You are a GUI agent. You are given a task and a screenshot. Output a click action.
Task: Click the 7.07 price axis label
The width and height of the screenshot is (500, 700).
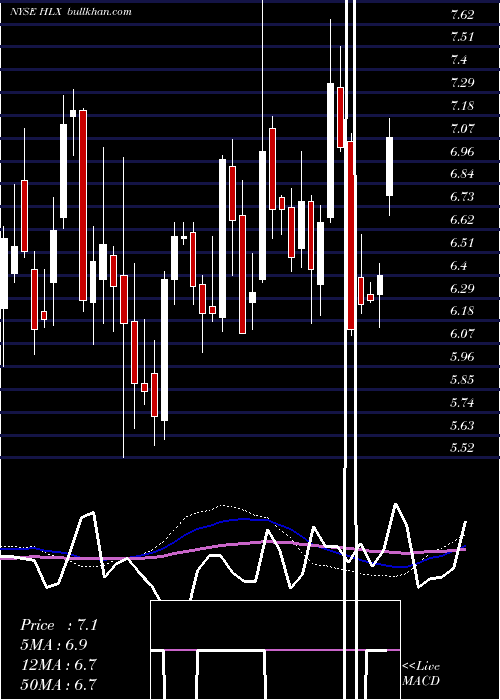click(x=462, y=129)
